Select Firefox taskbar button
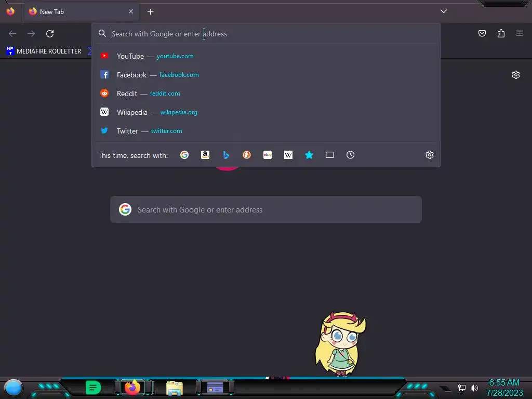 click(x=132, y=388)
